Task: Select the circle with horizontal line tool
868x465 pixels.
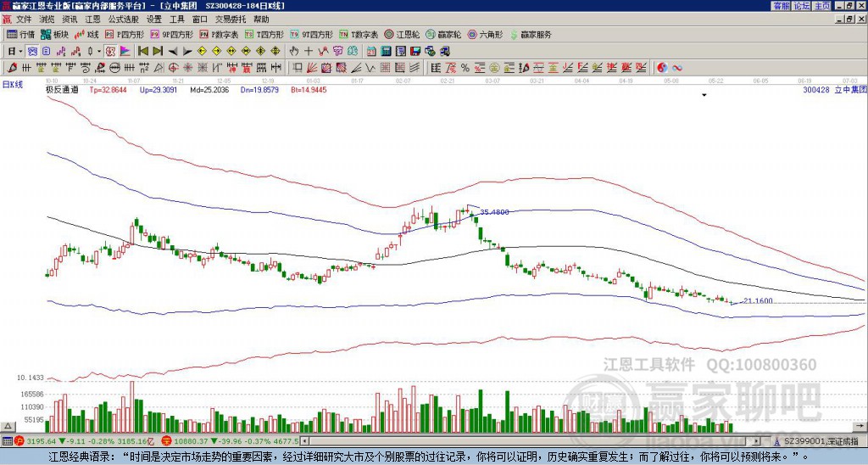Action: point(114,68)
